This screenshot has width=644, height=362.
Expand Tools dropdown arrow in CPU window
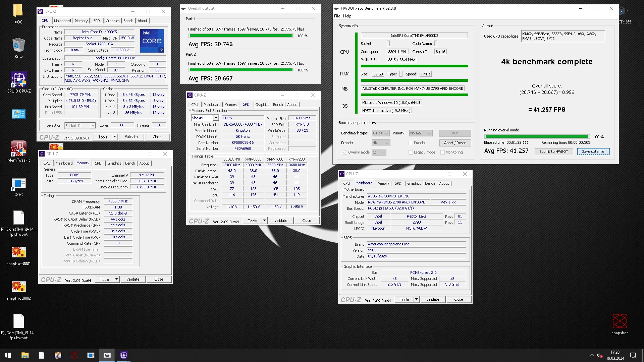pos(115,137)
